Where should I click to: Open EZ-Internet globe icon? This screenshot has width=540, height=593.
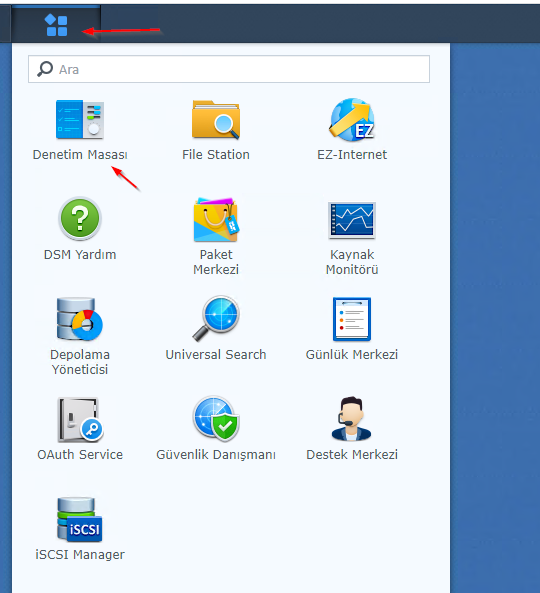tap(352, 120)
